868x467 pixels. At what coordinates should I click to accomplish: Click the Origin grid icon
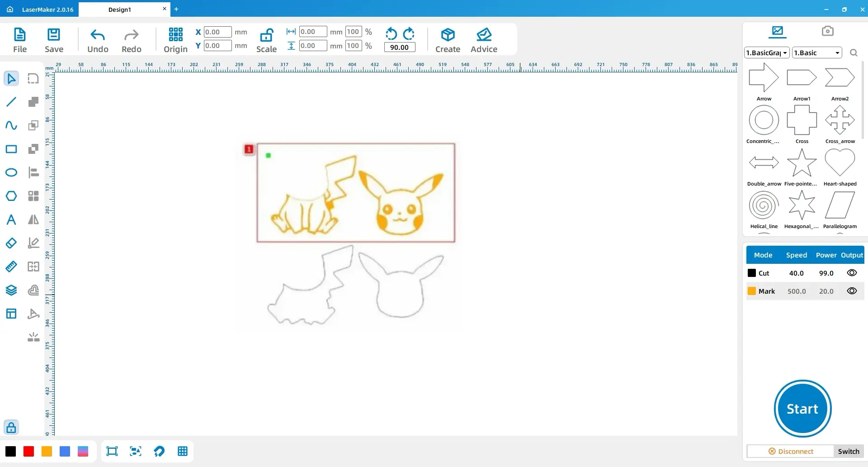pyautogui.click(x=175, y=34)
